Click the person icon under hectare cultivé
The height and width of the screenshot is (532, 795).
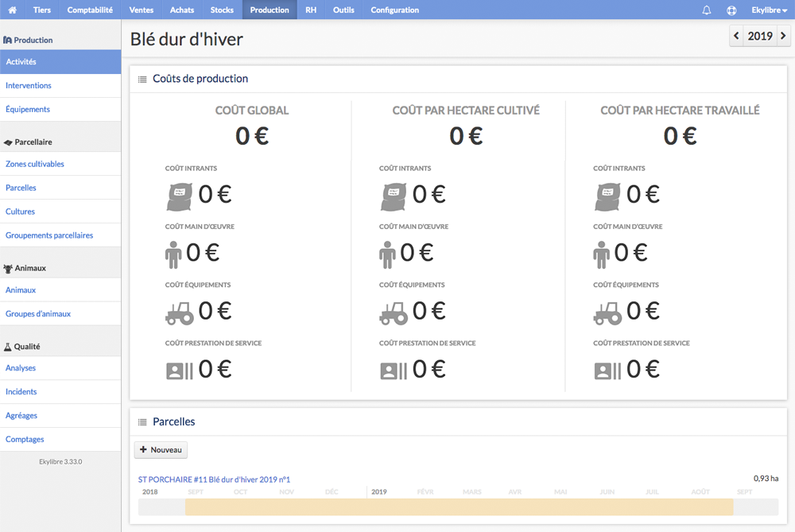[387, 254]
